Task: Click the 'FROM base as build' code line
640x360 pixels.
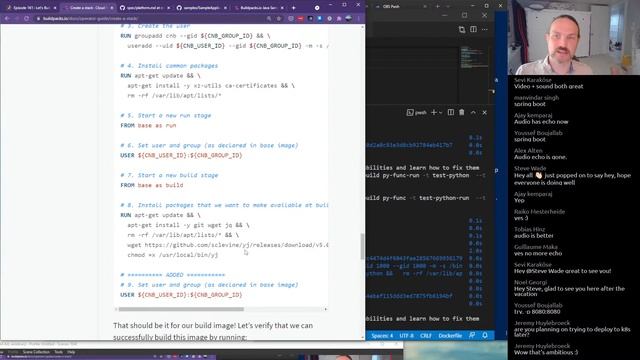Action: (x=151, y=185)
